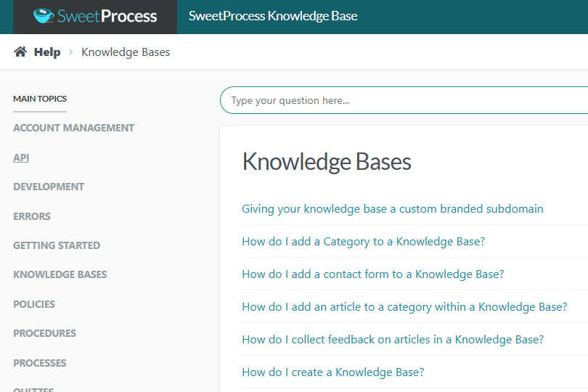Open the Help breadcrumb link

[47, 52]
